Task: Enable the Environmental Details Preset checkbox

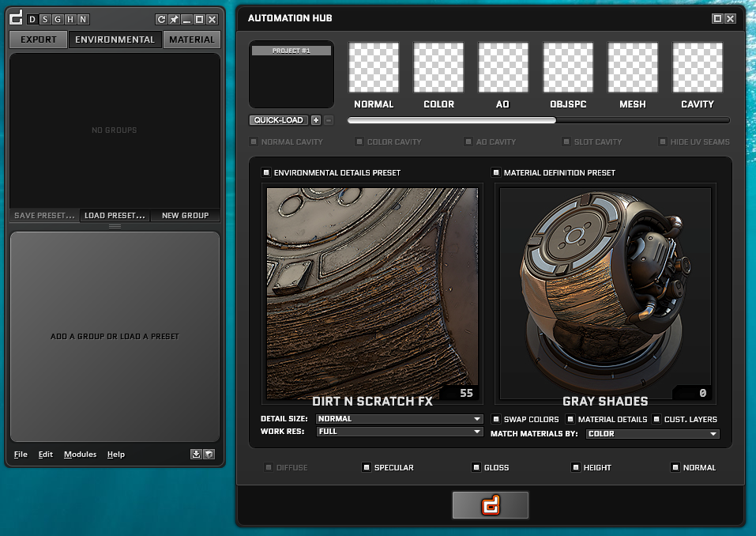Action: [x=266, y=172]
